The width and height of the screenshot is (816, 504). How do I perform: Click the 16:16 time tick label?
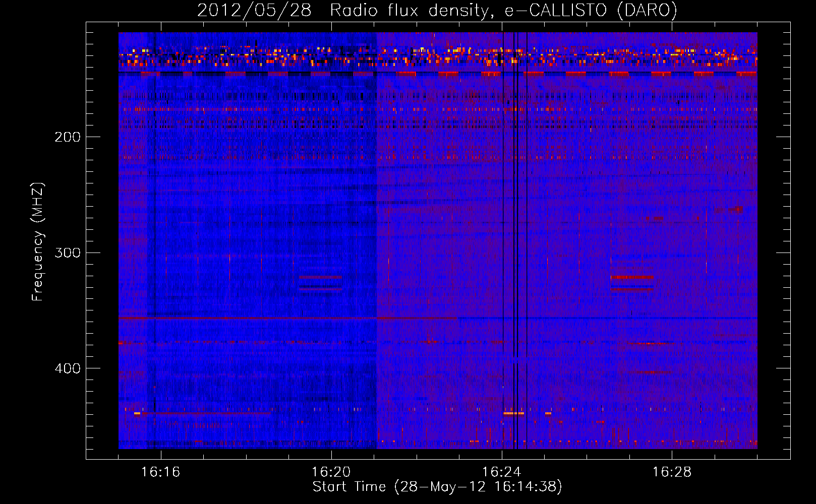coord(160,472)
